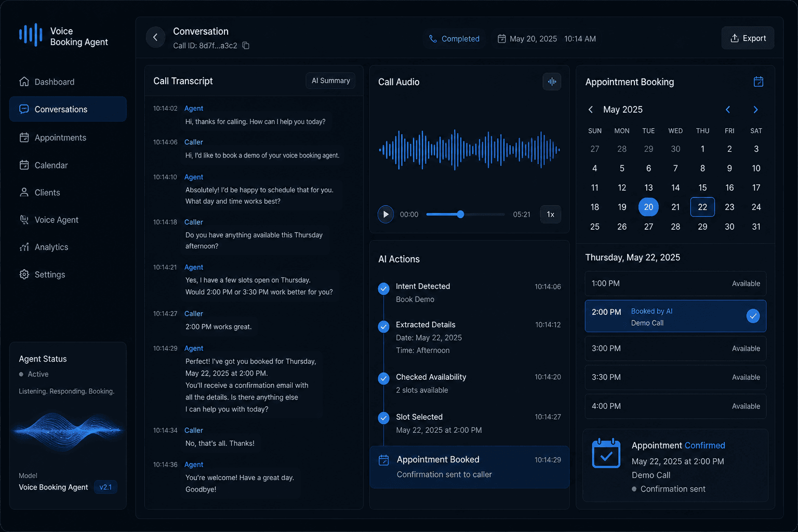The height and width of the screenshot is (532, 798).
Task: Click the Completed status badge
Action: [x=454, y=38]
